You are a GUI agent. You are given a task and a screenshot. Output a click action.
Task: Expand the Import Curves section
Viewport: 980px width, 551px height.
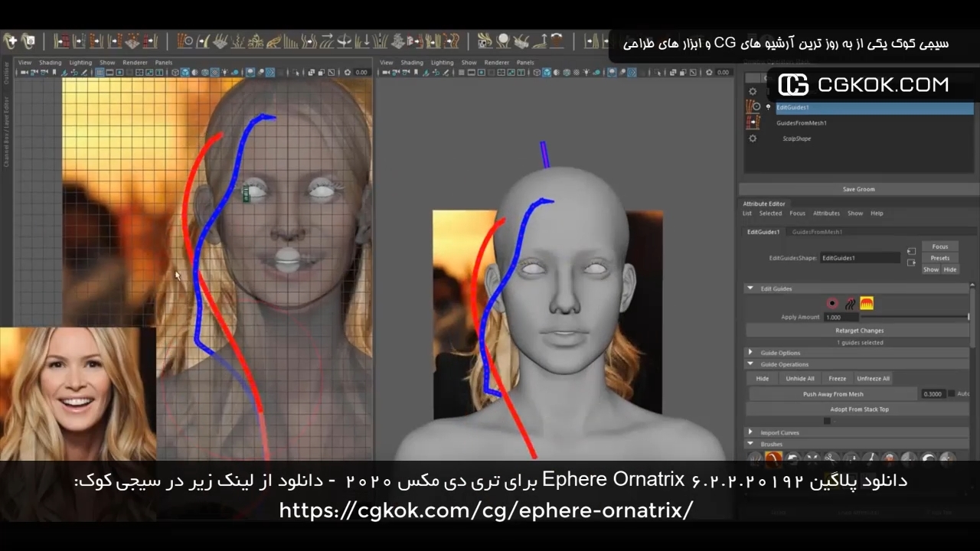[750, 432]
